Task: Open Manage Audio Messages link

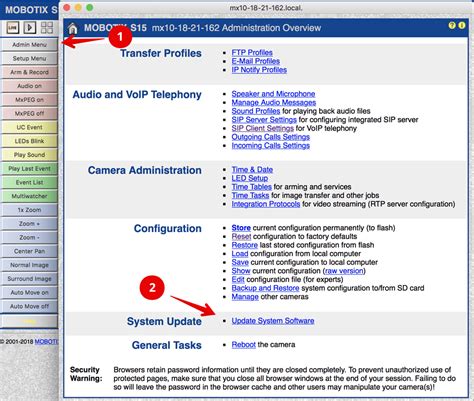Action: 274,103
